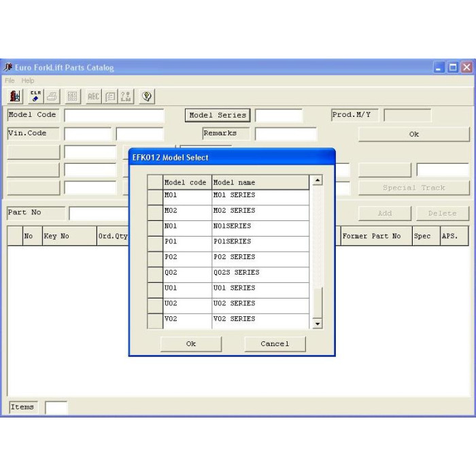Viewport: 476px width, 476px height.
Task: Click the No column header
Action: (x=33, y=236)
